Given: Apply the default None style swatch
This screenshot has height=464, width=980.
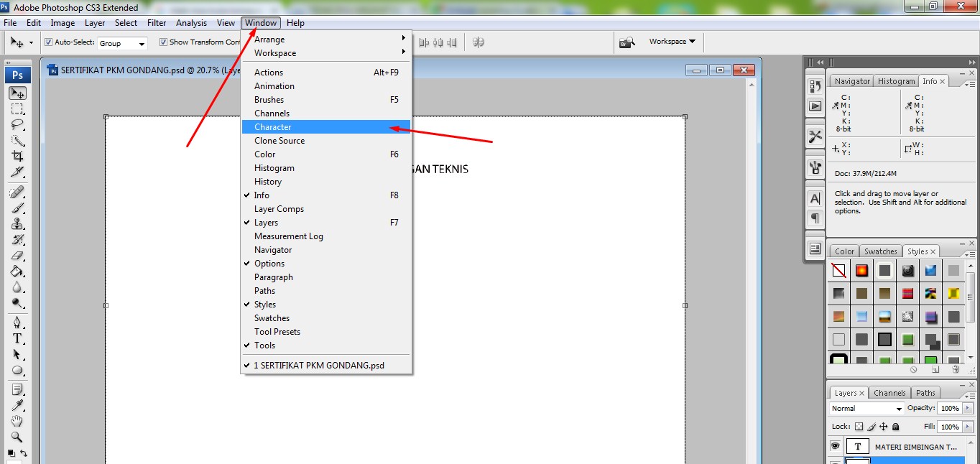Looking at the screenshot, I should (x=838, y=271).
